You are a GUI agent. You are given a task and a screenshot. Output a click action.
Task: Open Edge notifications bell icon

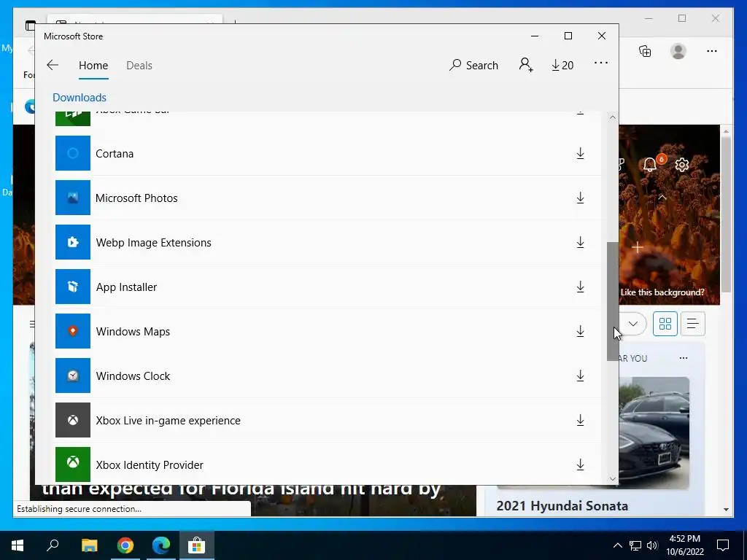[650, 164]
